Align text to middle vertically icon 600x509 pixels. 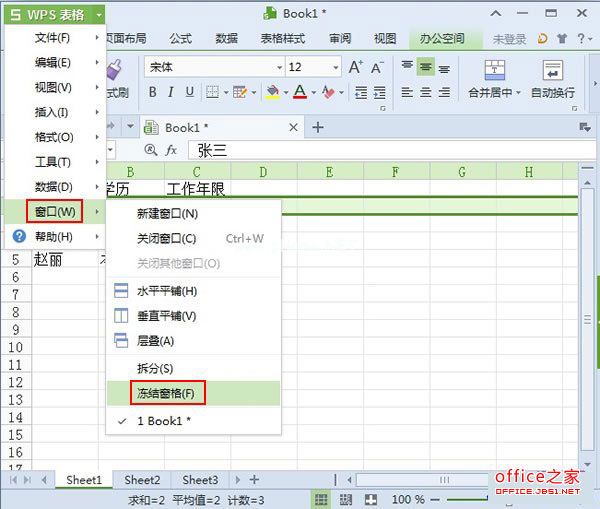(426, 67)
